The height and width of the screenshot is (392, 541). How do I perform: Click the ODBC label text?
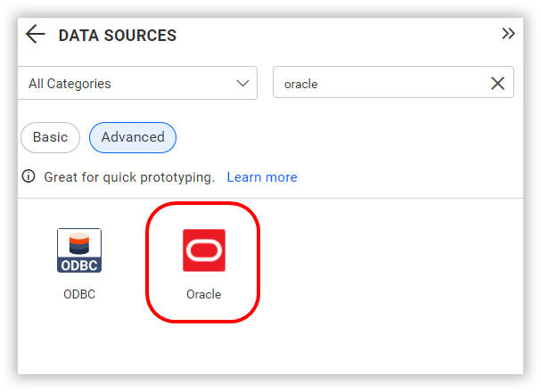[x=79, y=294]
